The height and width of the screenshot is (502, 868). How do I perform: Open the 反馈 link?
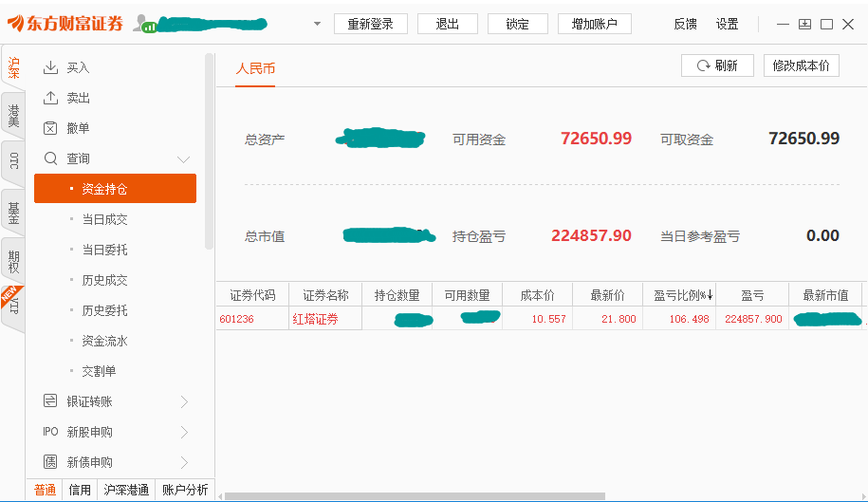(685, 24)
